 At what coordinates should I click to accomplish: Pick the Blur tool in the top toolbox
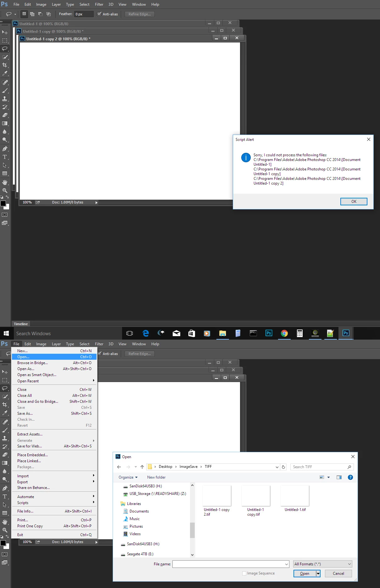point(5,131)
